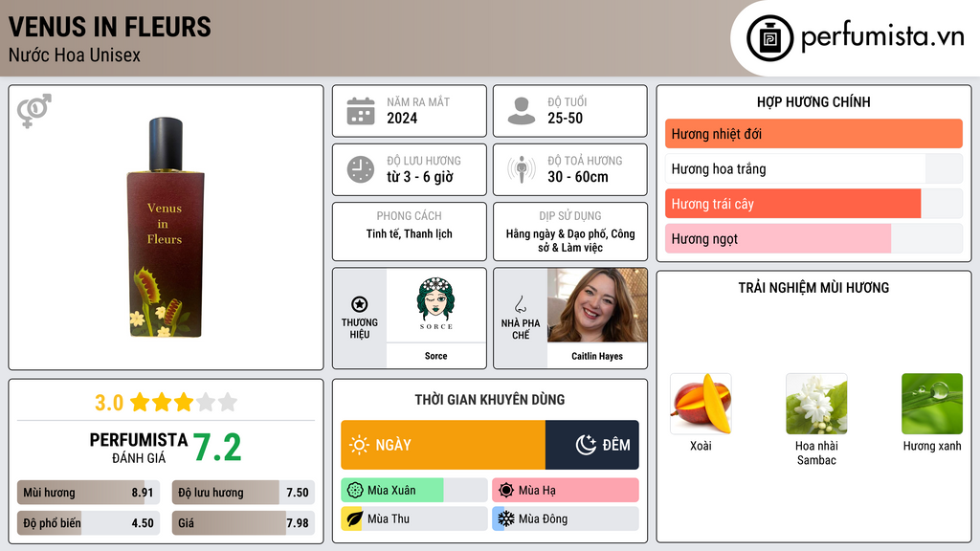Screen dimensions: 980x551
Task: Click the sun icon in Ngày bar
Action: (x=359, y=445)
